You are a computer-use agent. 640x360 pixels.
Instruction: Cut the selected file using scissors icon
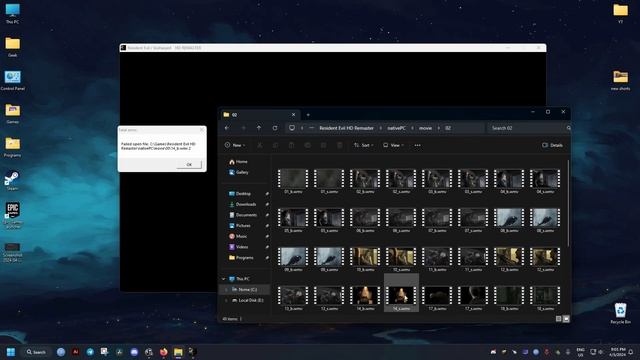[x=260, y=145]
